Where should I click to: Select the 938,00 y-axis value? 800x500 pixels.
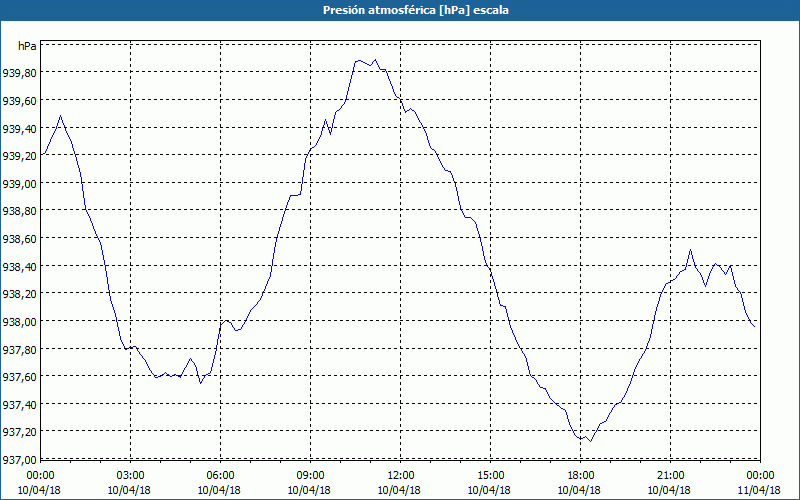point(19,322)
